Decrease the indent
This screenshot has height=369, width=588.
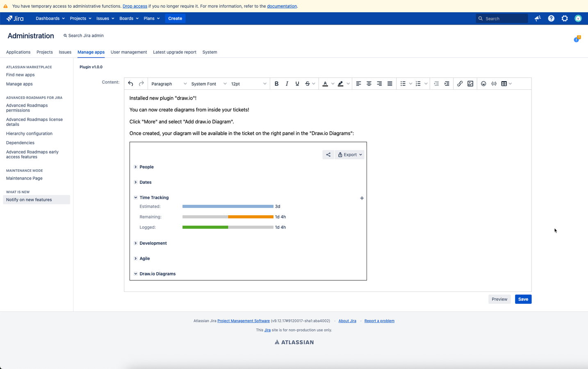pos(436,84)
